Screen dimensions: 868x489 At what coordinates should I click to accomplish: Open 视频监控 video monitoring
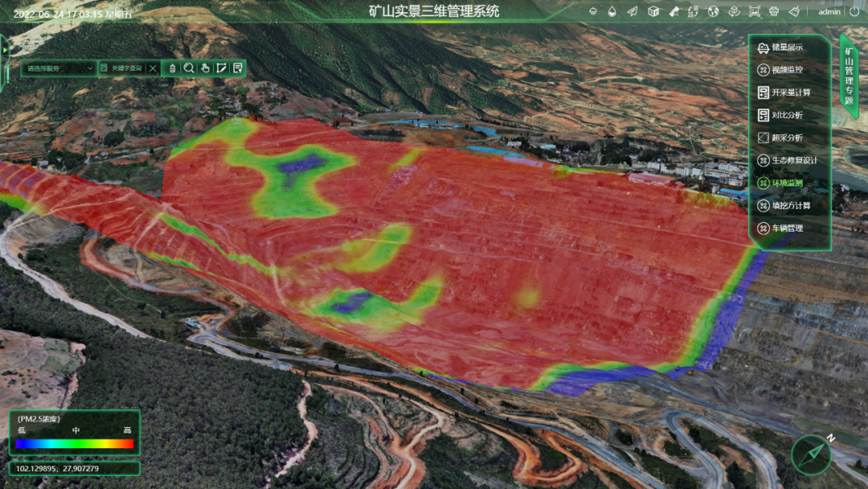781,70
